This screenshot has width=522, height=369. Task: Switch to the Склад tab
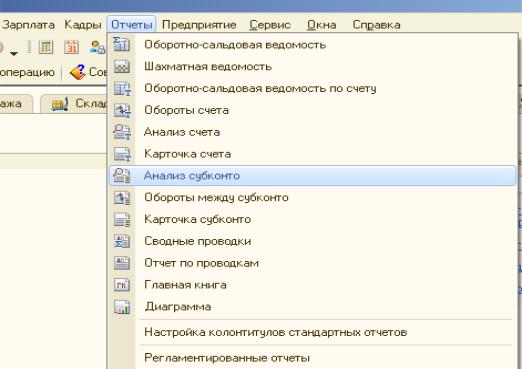pyautogui.click(x=75, y=104)
